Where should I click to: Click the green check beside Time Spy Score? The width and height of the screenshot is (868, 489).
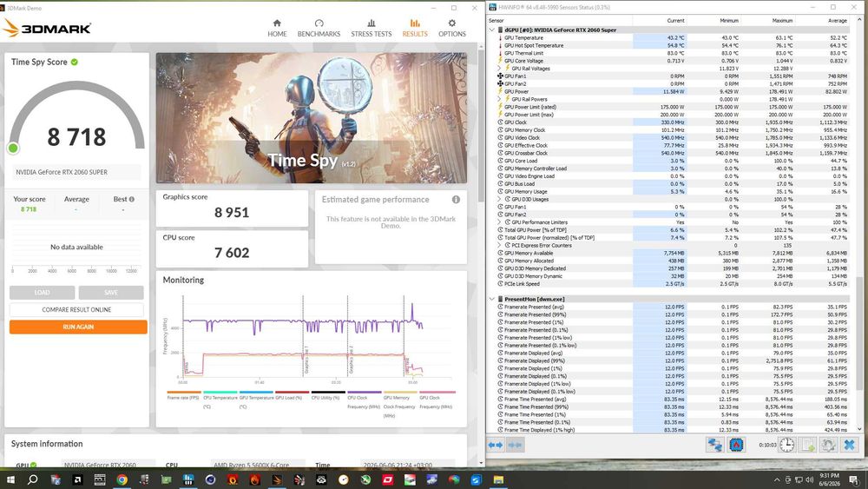pos(74,62)
